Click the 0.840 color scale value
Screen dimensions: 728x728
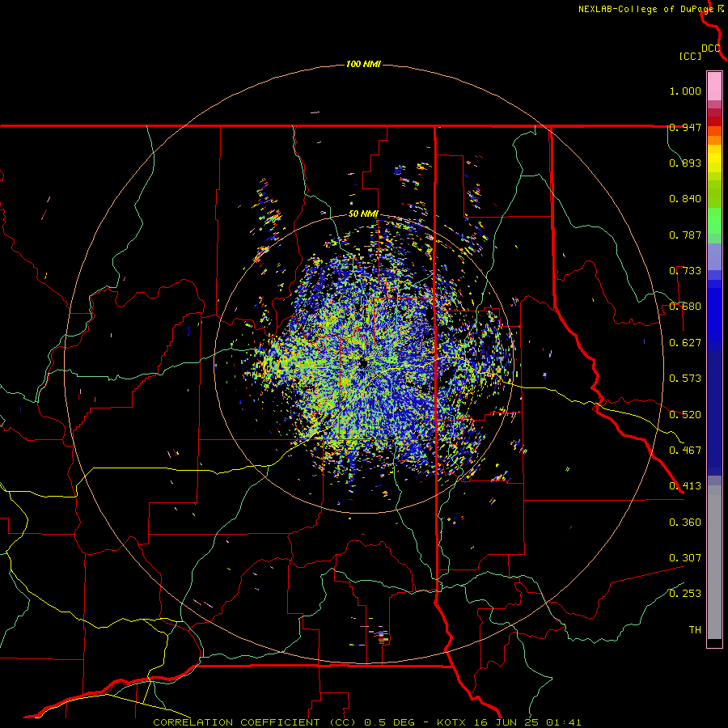(685, 199)
